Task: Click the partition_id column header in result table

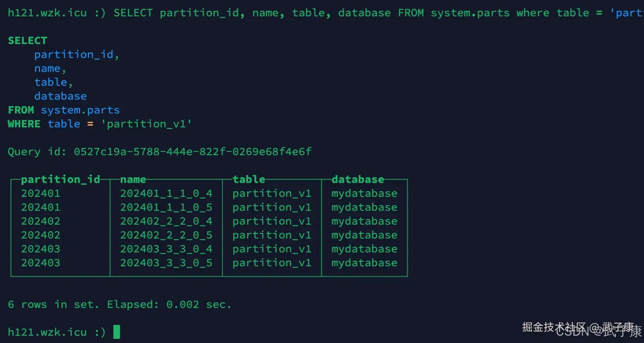Action: pos(60,179)
